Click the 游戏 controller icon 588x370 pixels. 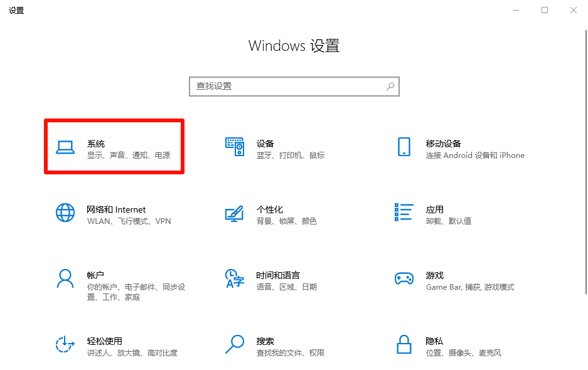(x=404, y=278)
